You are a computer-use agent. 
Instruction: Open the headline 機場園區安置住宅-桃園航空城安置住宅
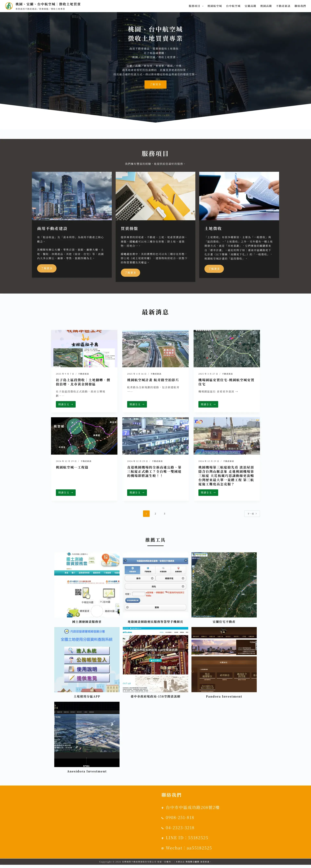coord(226,382)
